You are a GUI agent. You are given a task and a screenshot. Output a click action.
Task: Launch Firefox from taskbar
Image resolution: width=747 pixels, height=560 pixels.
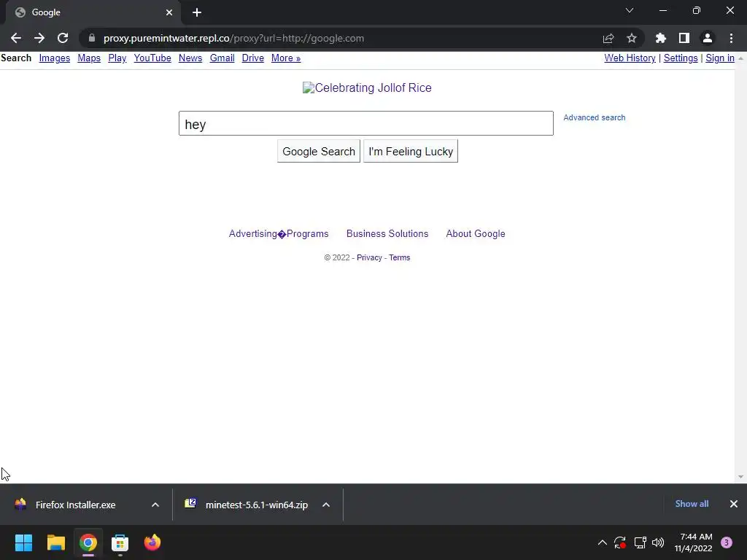152,542
